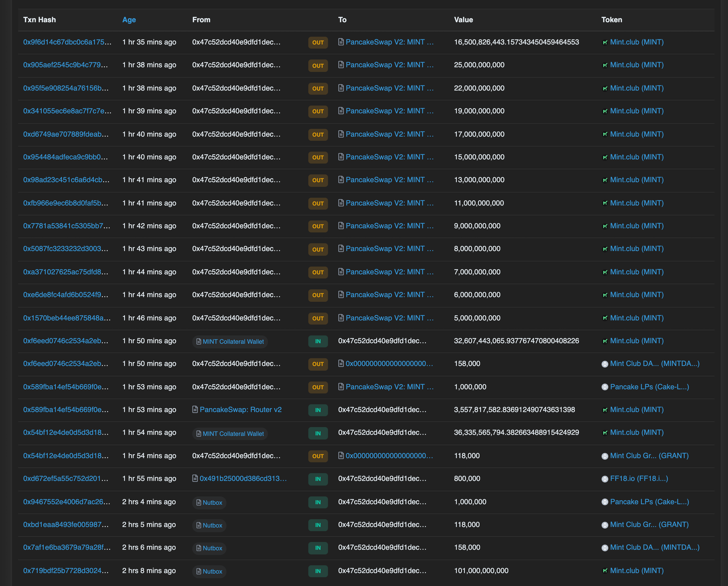
Task: Open the Mint Club Gr... (GRANT) link in the 0xbd1eaa84 row
Action: 649,525
